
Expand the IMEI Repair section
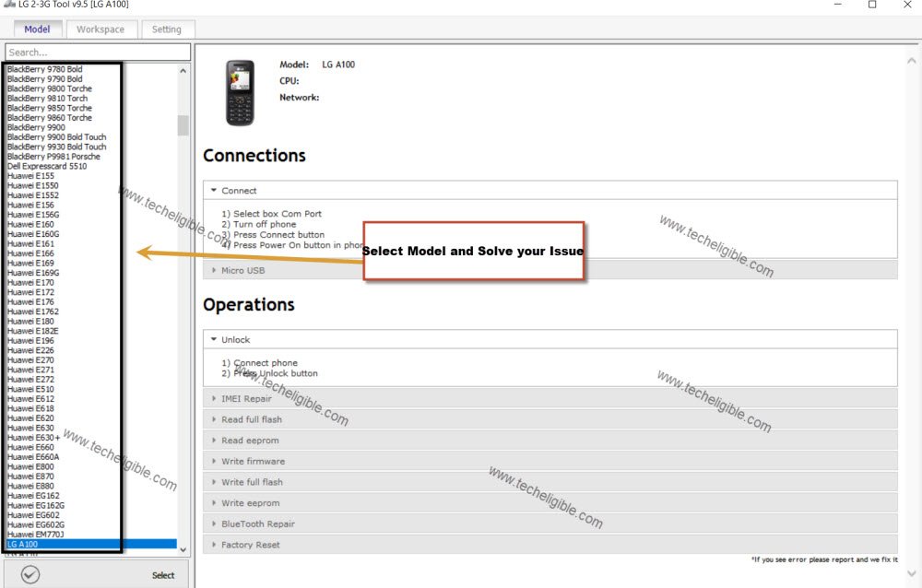(x=550, y=399)
